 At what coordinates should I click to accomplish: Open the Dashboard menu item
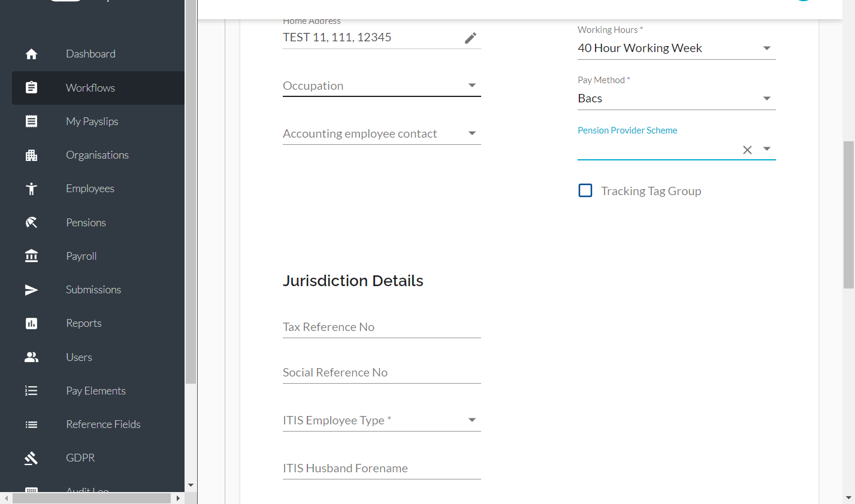click(90, 54)
